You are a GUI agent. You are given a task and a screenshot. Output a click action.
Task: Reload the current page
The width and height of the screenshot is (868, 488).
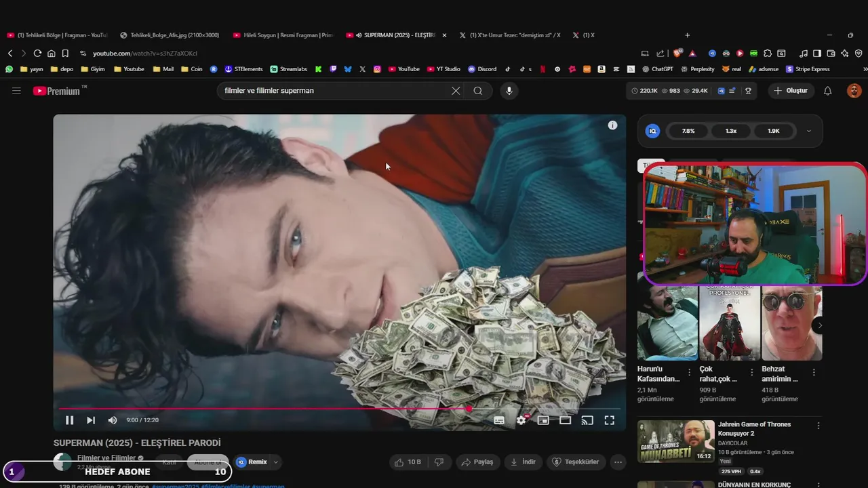(37, 54)
